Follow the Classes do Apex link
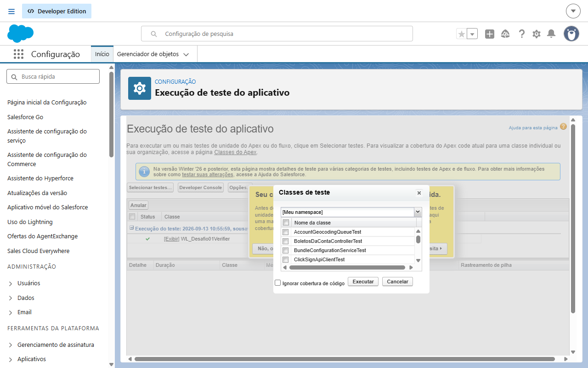The width and height of the screenshot is (588, 368). [x=235, y=152]
